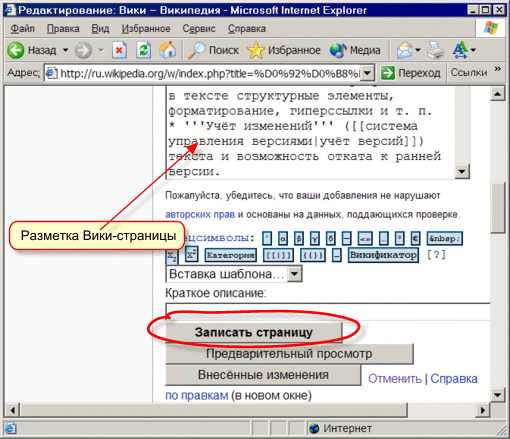Viewport: 510px width, 439px height.
Task: Insert the delta δ special character
Action: click(331, 239)
